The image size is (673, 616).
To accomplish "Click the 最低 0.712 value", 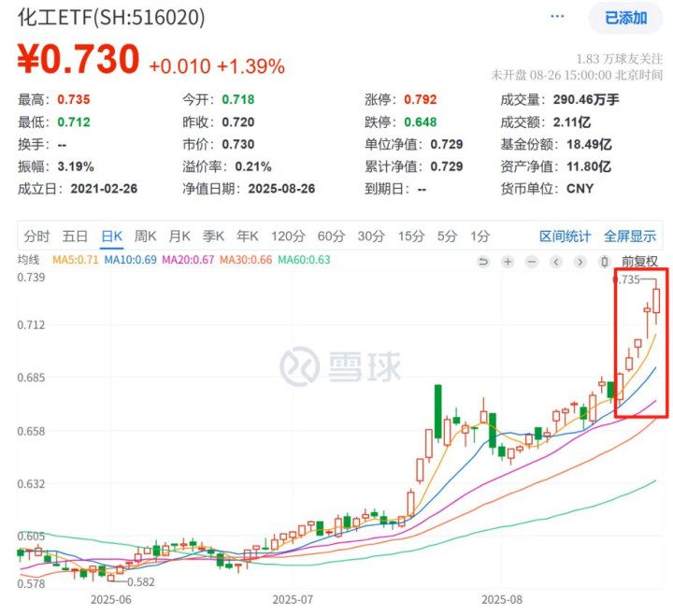I will pos(74,122).
